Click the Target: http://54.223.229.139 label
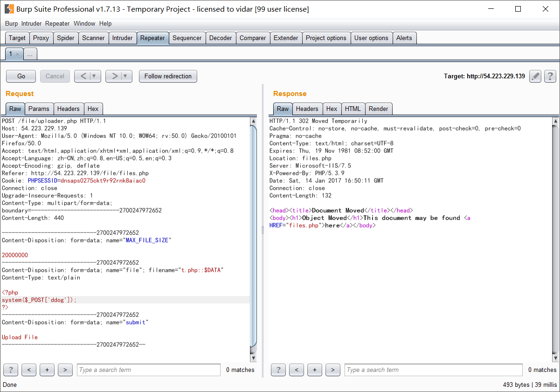Viewport: 560px width, 392px height. [x=484, y=76]
